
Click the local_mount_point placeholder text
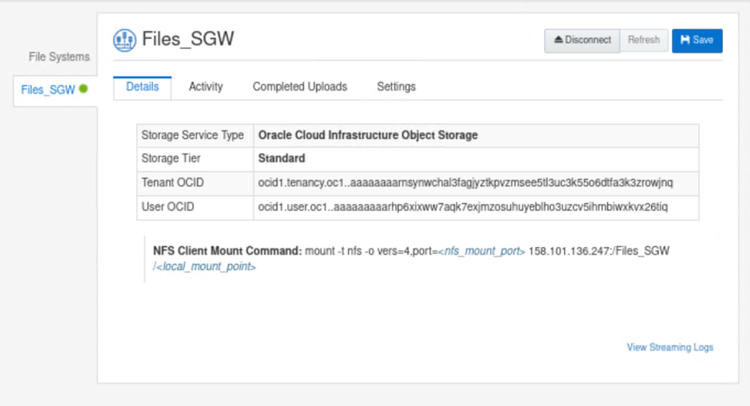coord(206,267)
